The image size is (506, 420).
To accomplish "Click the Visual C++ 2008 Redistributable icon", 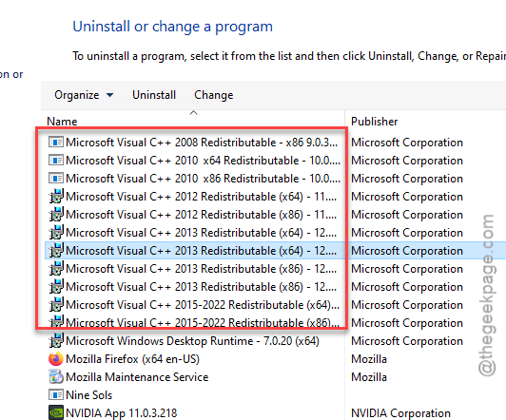I will (x=56, y=142).
